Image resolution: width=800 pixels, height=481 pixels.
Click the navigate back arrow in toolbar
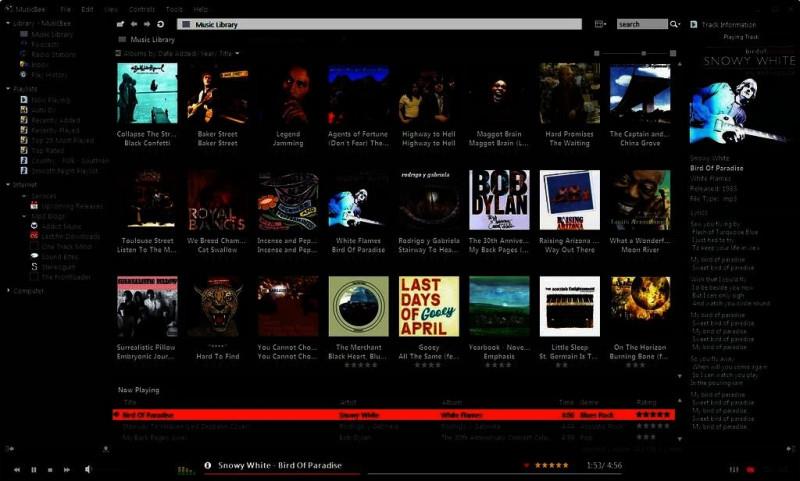tap(134, 24)
